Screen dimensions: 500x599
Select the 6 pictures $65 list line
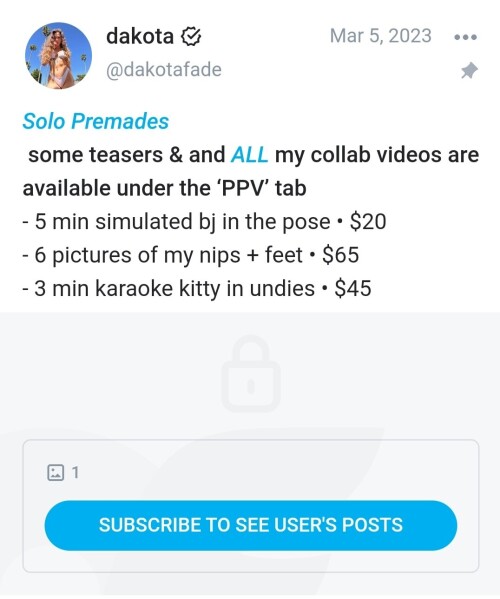(x=191, y=255)
